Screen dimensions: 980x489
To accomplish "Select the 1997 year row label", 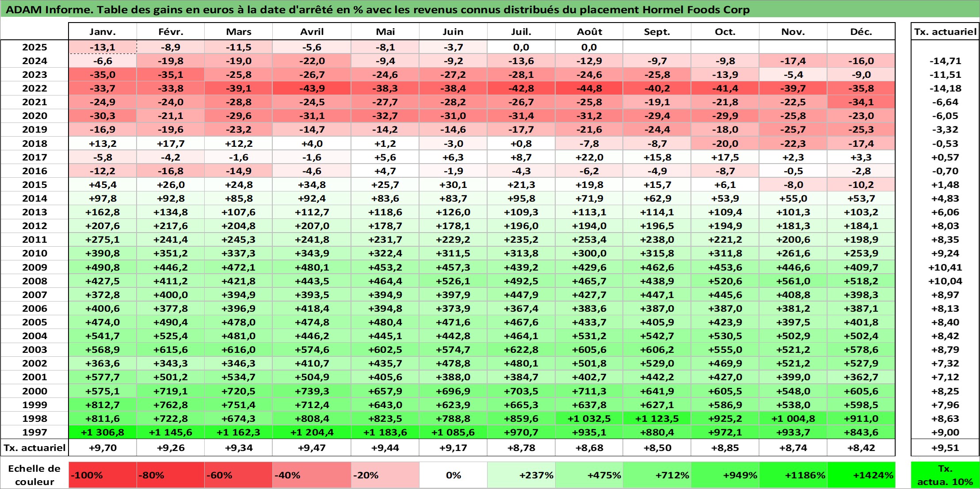I will click(x=34, y=432).
